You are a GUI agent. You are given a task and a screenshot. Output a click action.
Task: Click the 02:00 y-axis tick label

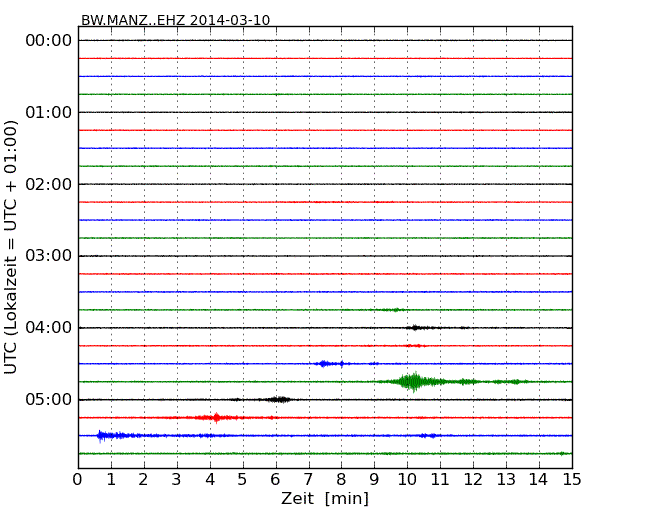47,184
